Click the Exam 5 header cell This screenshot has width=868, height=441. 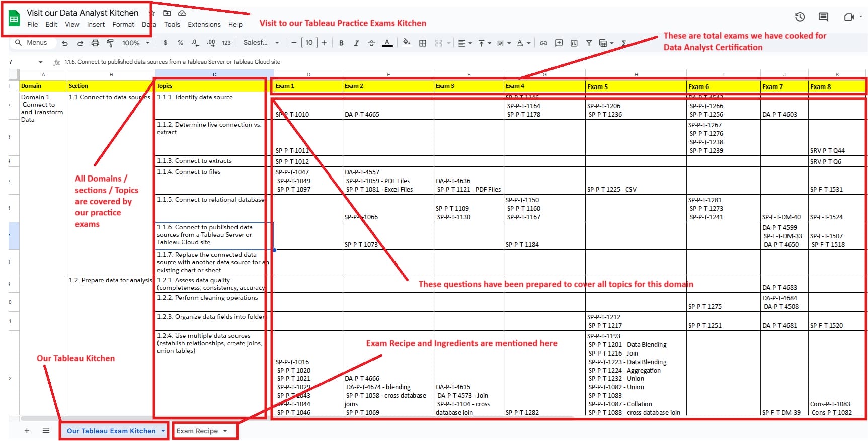(x=636, y=86)
